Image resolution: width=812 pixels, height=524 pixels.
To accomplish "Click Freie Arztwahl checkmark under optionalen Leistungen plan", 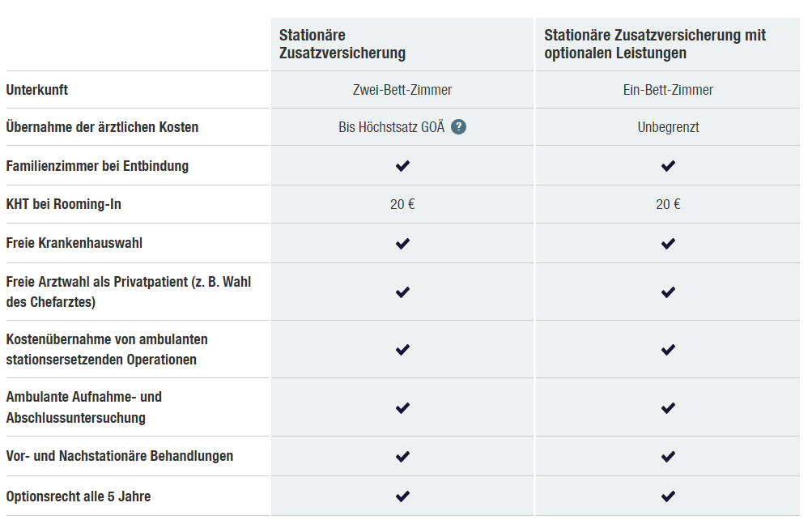I will [668, 292].
